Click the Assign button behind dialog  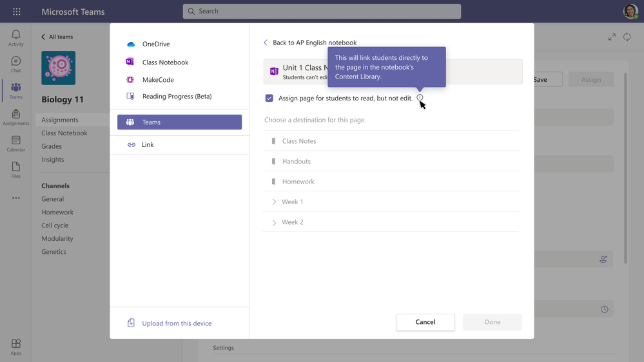click(591, 80)
